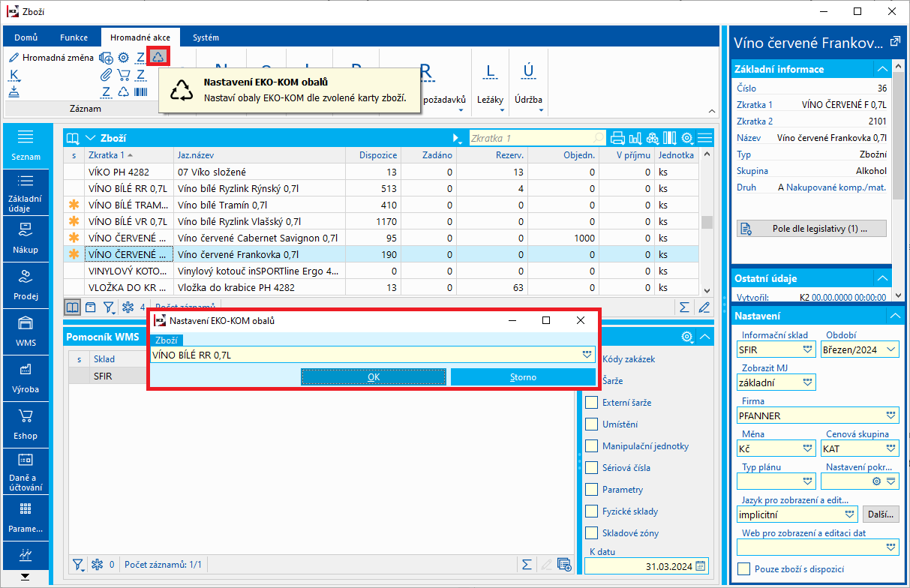Open the Firma PFANNER selector

click(891, 415)
